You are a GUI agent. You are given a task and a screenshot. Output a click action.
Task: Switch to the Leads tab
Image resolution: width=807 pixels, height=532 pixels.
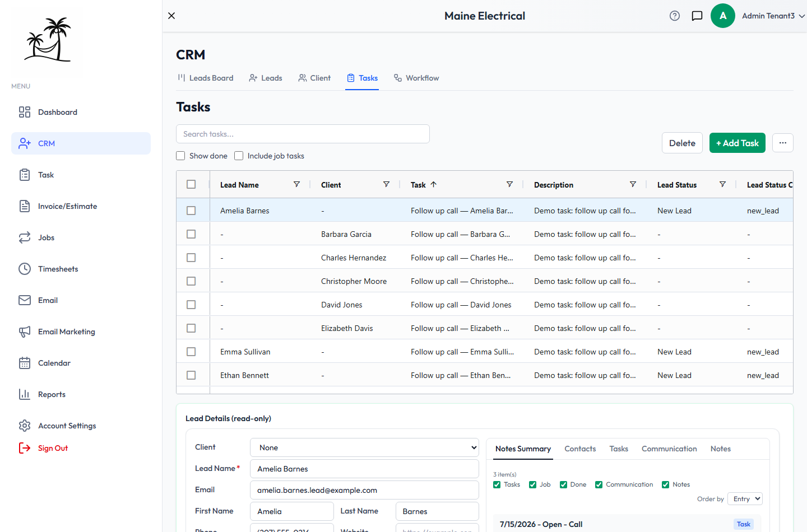coord(266,78)
